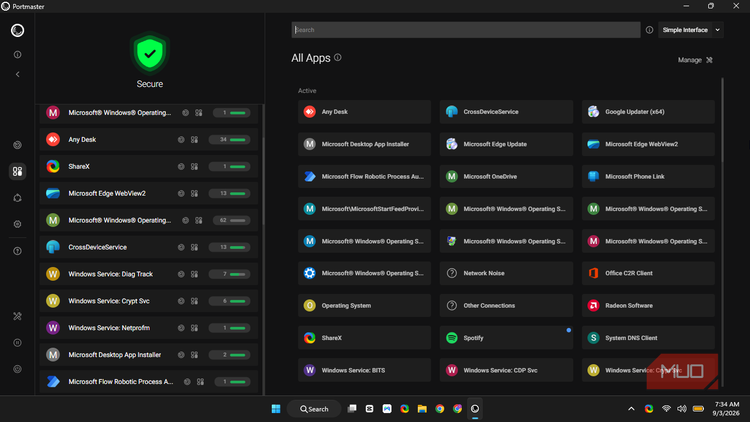Click round icon on Microsoft Desktop App Installer row

181,355
